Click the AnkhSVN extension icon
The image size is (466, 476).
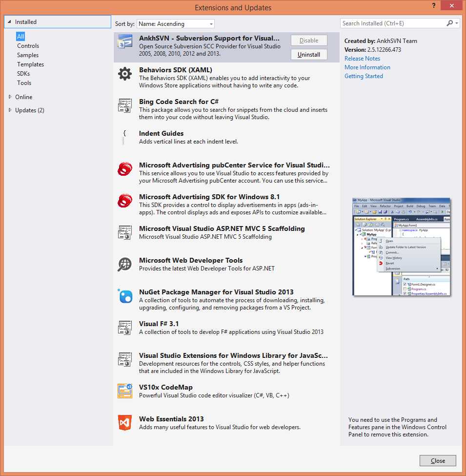(x=125, y=41)
